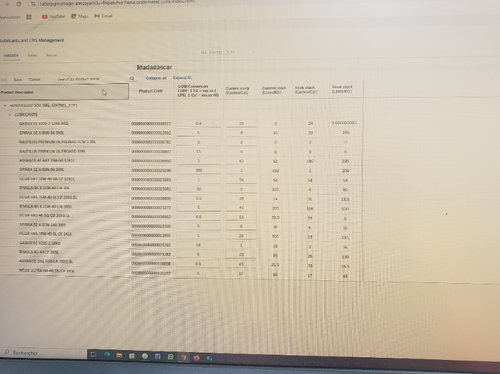Switch to the Sales tab
The height and width of the screenshot is (374, 500).
(x=32, y=55)
